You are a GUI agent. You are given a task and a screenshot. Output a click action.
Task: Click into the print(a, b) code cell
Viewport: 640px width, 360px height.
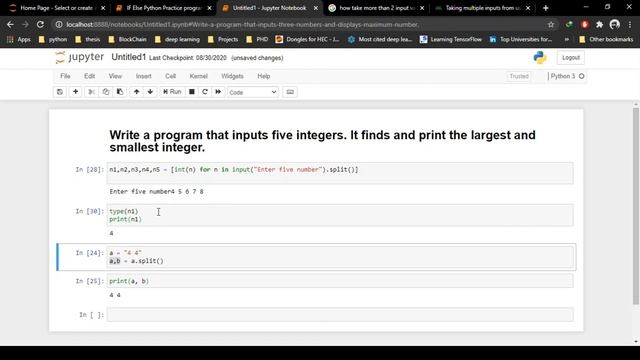coord(340,281)
